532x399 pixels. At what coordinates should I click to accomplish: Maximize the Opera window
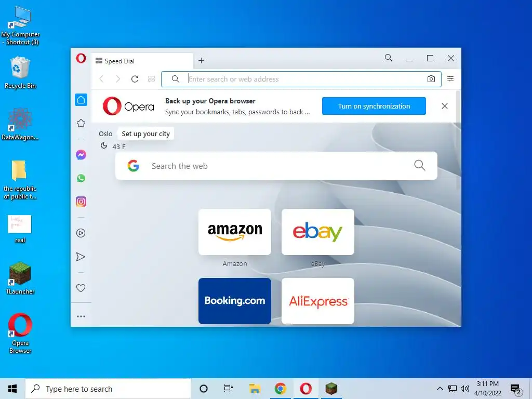[430, 58]
